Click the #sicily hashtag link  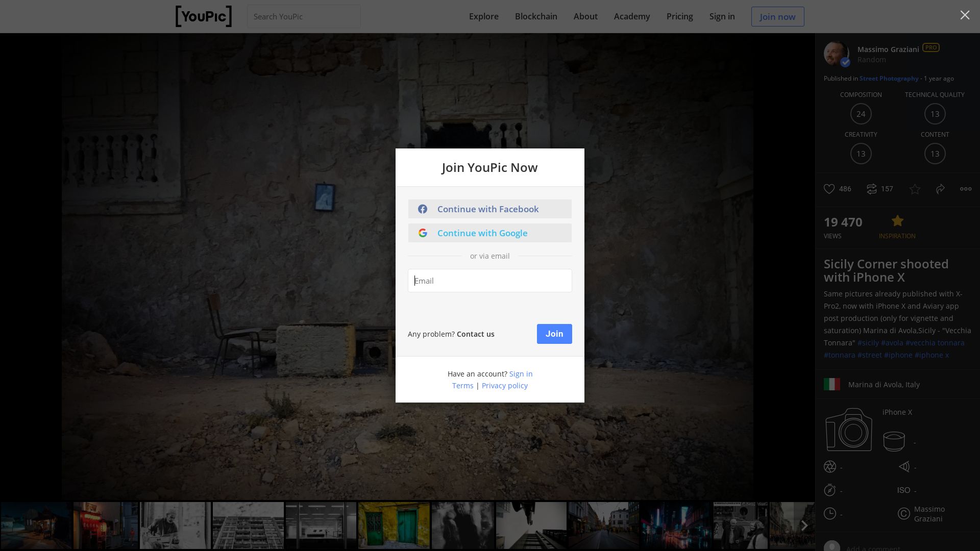[868, 343]
